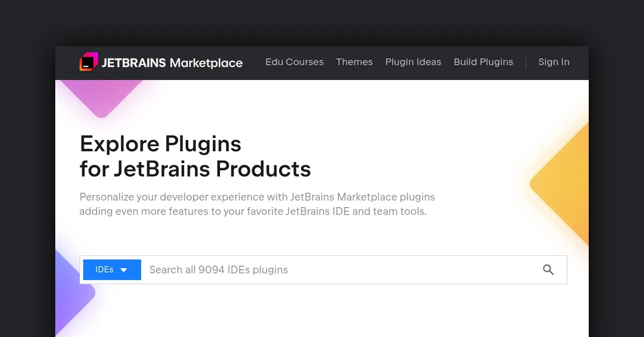
Task: Click the Explore Plugins heading
Action: click(160, 144)
